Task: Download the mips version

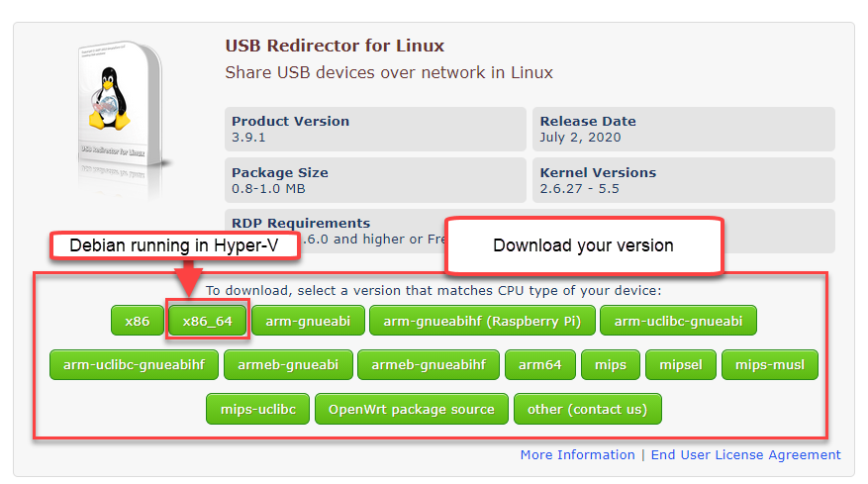Action: click(x=611, y=364)
